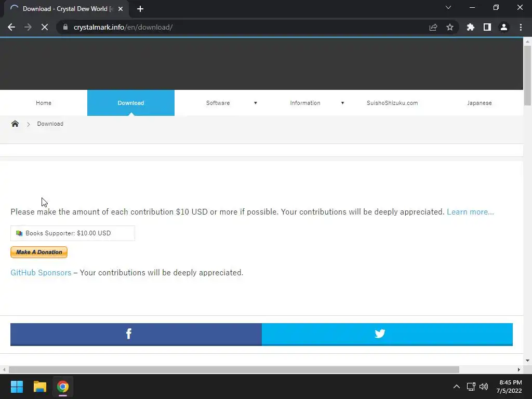Close the Download - Crystal Dew World tab

(121, 9)
